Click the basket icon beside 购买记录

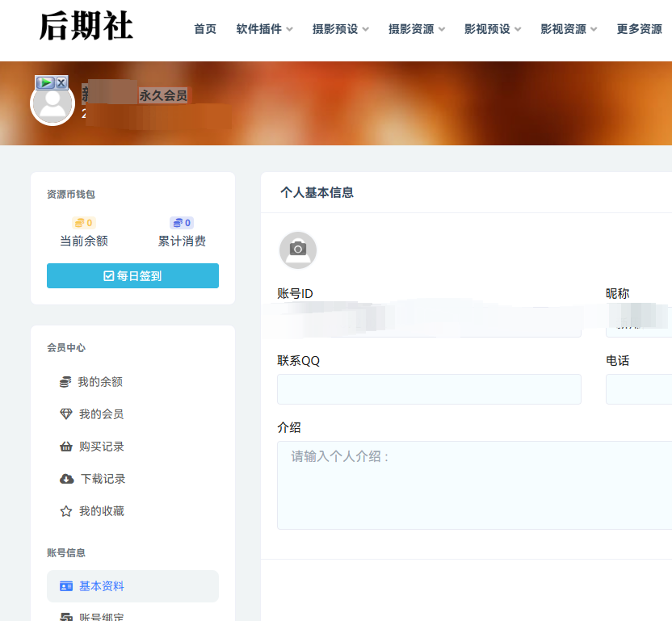coord(66,447)
